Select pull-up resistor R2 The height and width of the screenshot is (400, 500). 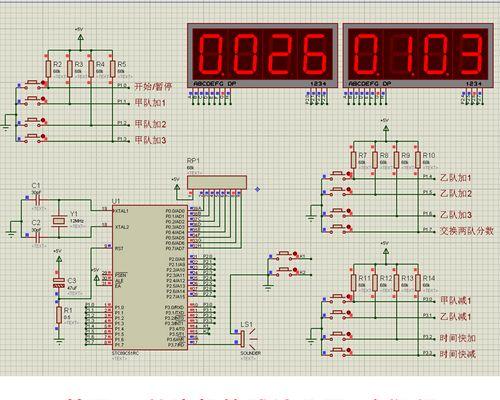48,69
